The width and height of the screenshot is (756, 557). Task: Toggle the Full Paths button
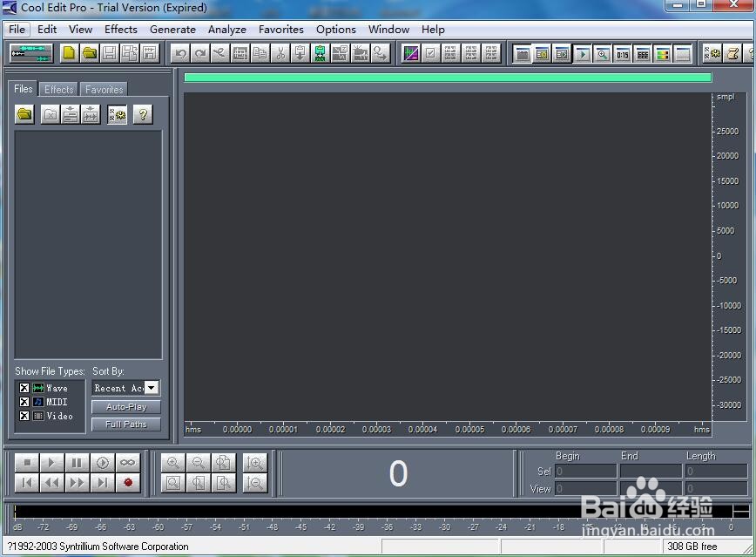(x=125, y=425)
